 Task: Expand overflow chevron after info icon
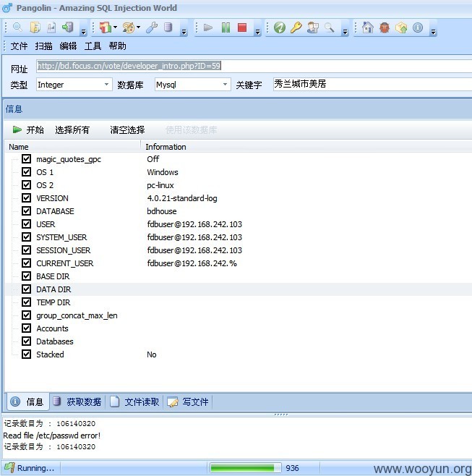tap(434, 32)
